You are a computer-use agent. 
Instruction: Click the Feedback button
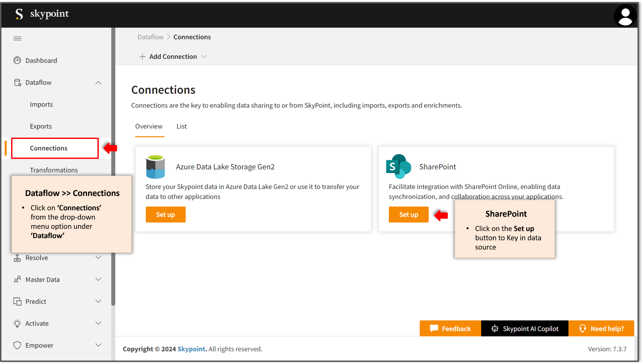tap(450, 328)
